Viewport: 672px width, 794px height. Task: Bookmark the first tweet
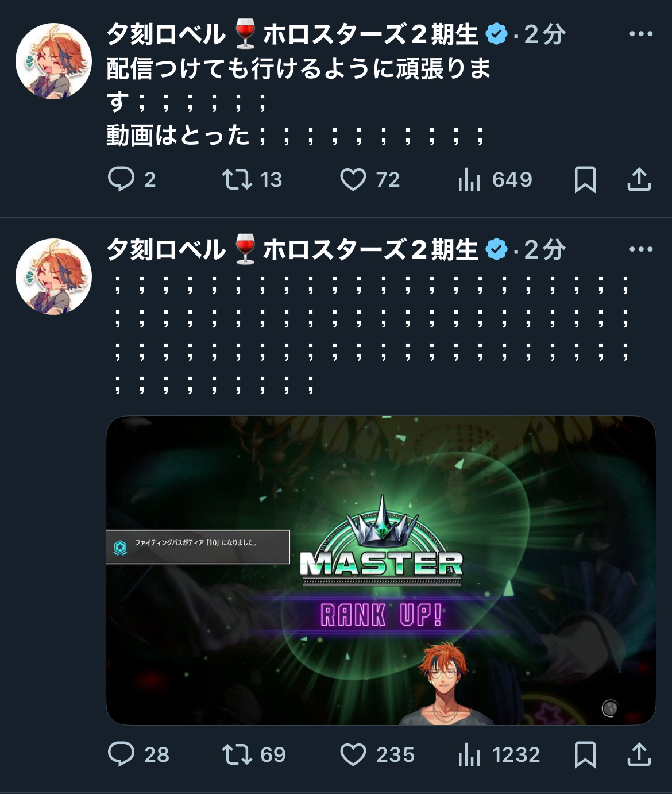point(585,179)
